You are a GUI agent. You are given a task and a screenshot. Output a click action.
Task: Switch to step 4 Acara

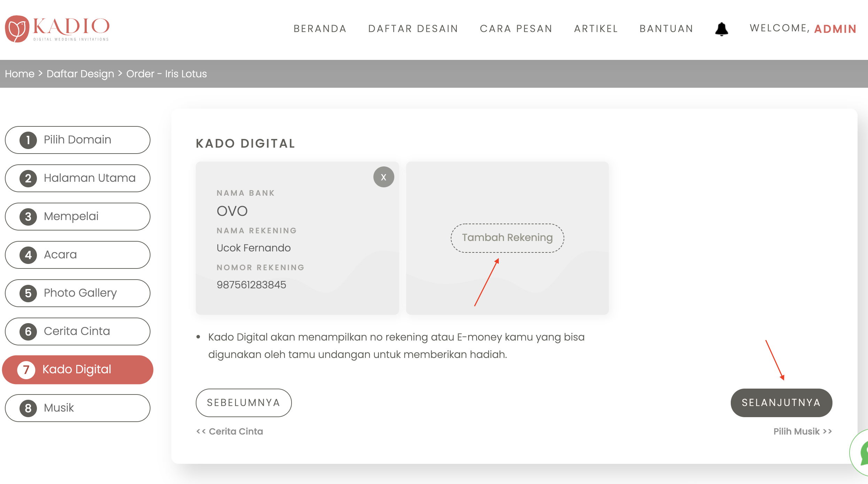77,255
